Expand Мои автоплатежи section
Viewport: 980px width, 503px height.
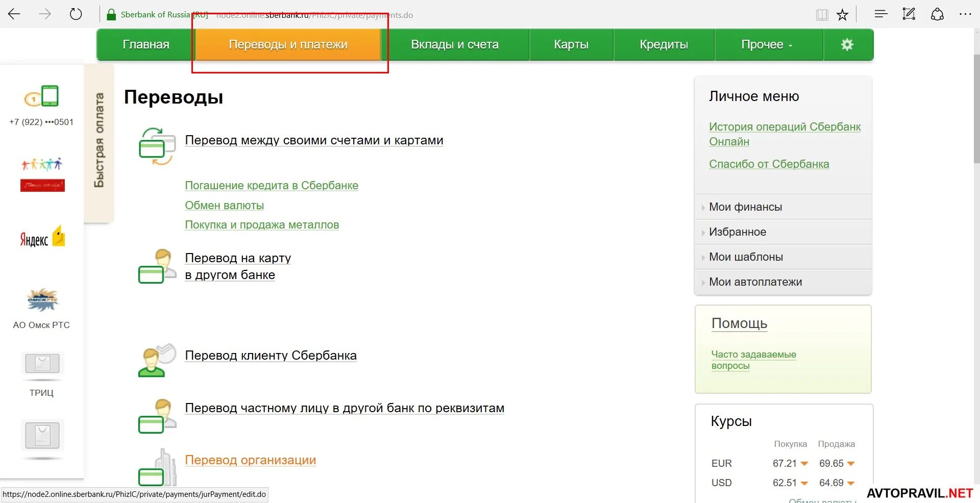[783, 282]
